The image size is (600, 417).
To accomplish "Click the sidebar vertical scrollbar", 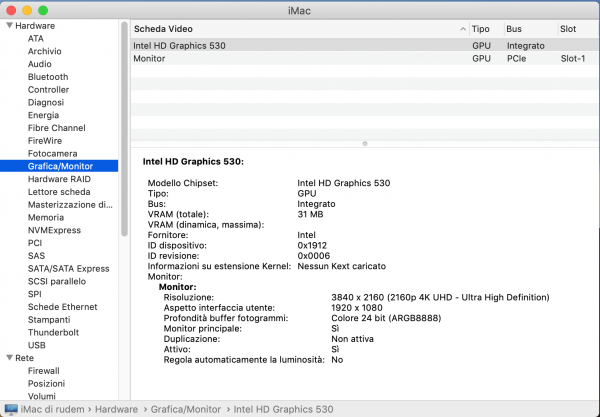I will pyautogui.click(x=124, y=130).
